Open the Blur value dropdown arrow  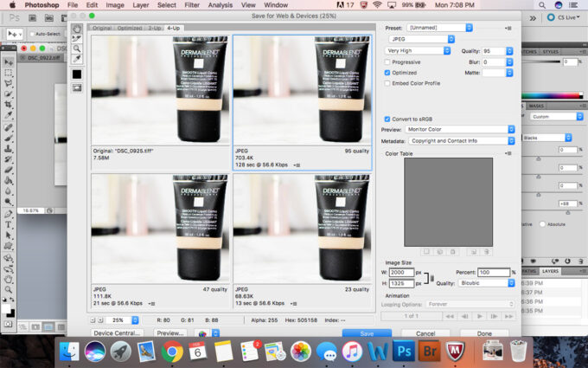click(x=509, y=62)
